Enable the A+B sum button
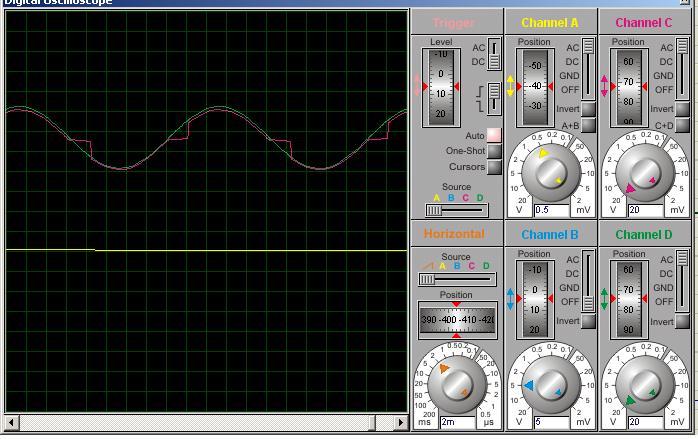 588,125
